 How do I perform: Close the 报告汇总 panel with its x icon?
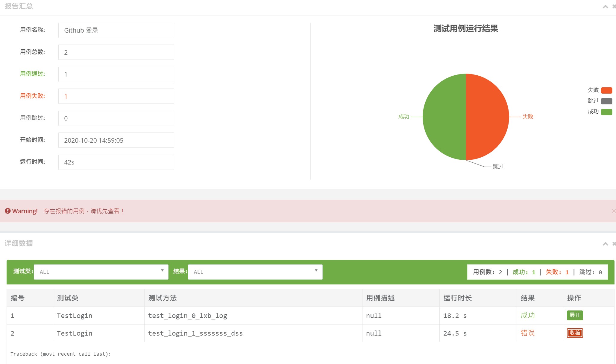coord(614,7)
